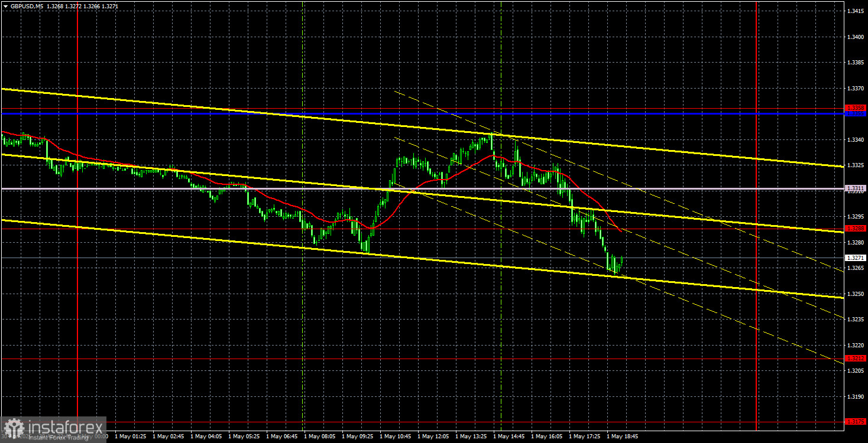Click the 1.3220 price axis label

click(x=856, y=345)
